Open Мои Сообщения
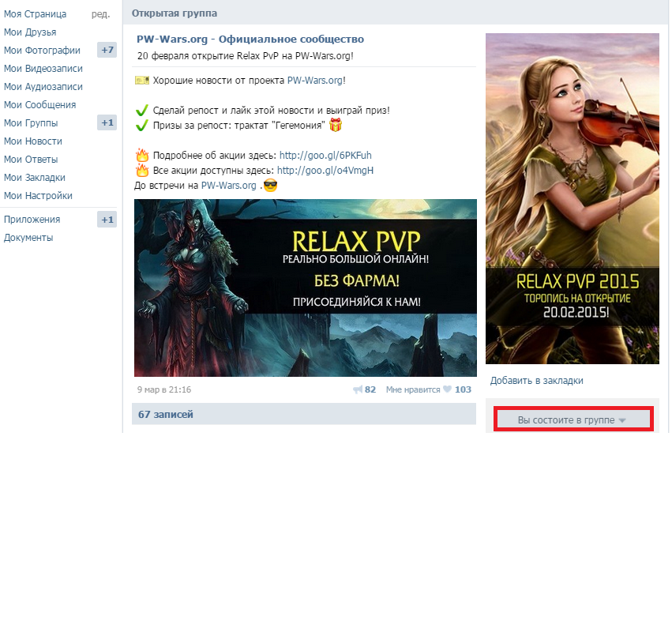This screenshot has width=672, height=632. (39, 104)
